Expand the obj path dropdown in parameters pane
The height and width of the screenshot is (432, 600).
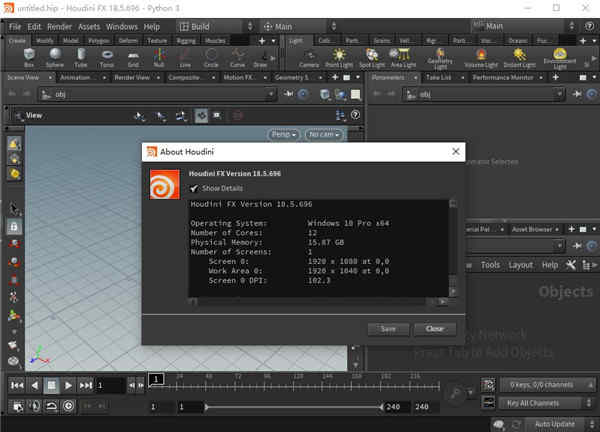(x=559, y=94)
